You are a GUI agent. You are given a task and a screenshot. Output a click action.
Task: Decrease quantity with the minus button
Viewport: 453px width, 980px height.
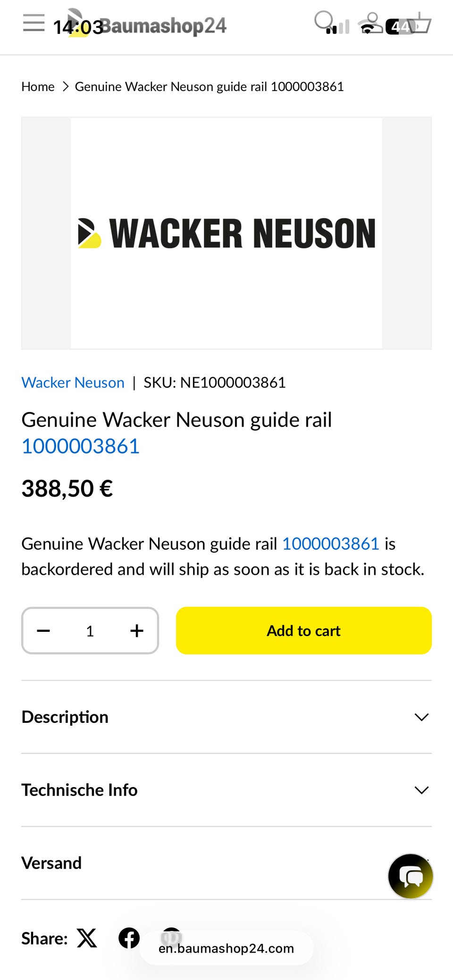point(43,631)
